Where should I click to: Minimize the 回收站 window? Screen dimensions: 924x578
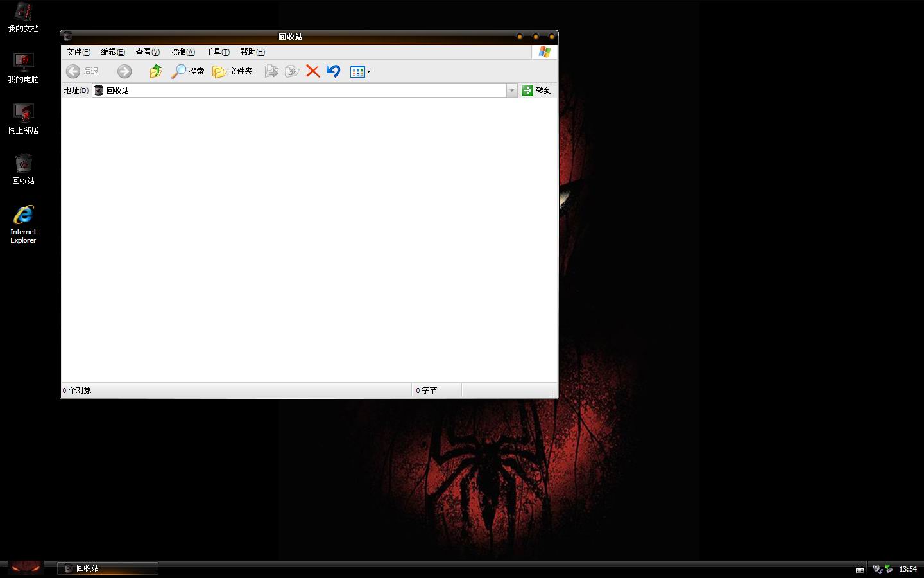[520, 37]
